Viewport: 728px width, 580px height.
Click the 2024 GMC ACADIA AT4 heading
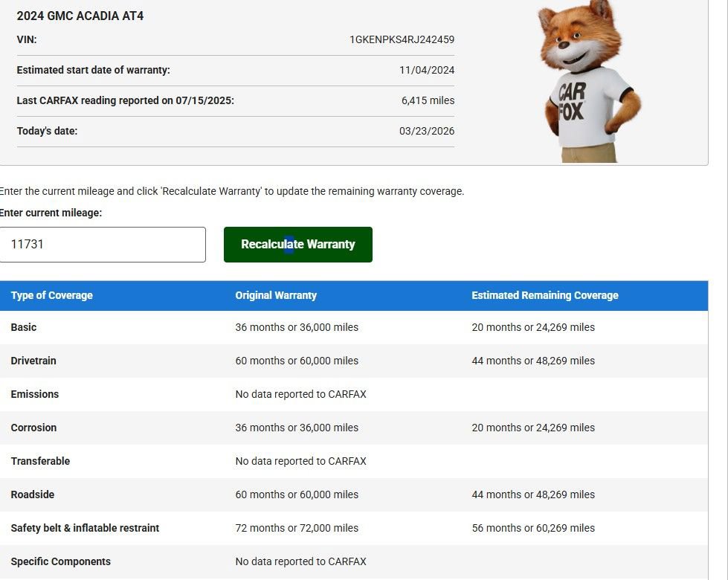(80, 16)
